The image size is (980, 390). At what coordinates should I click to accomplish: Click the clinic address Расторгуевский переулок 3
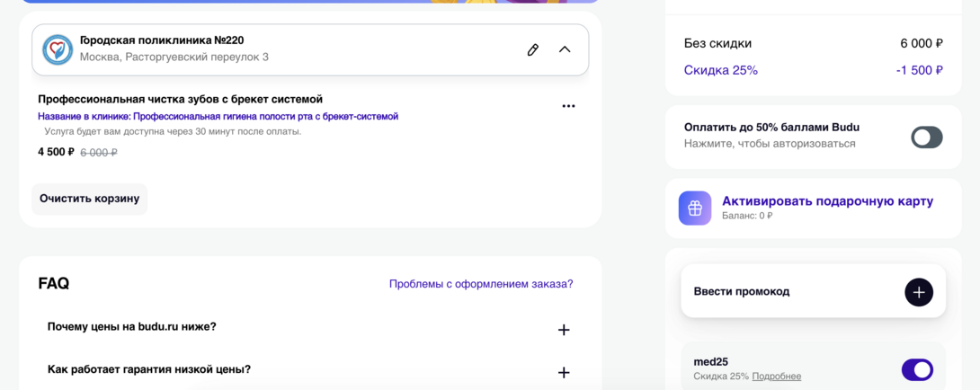[x=174, y=58]
